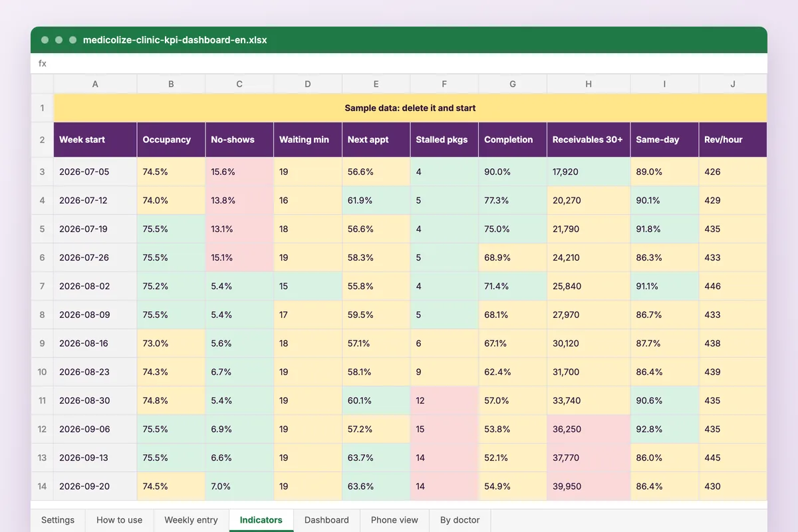Viewport: 798px width, 532px height.
Task: Select the rev/hour cell 446
Action: pos(733,286)
